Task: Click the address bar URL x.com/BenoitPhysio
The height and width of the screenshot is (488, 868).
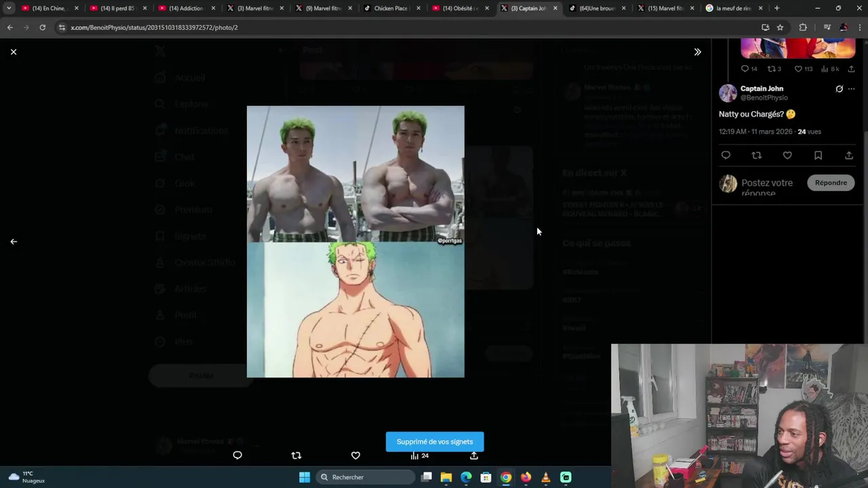Action: [x=154, y=27]
